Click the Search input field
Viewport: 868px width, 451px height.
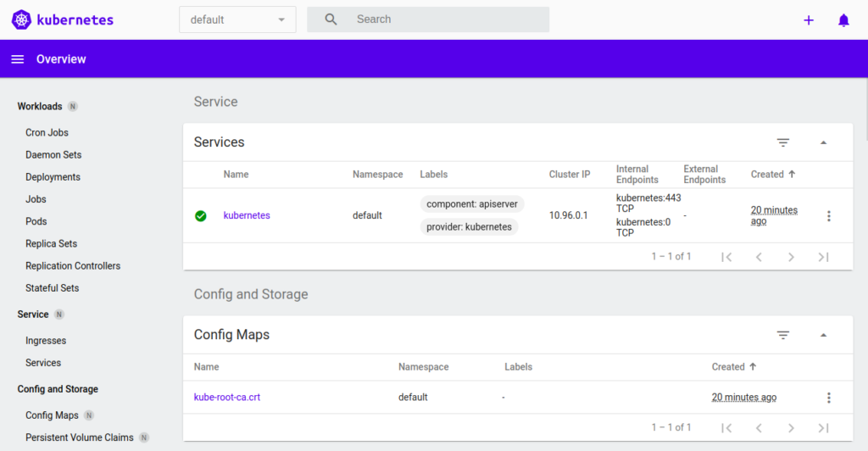click(428, 19)
